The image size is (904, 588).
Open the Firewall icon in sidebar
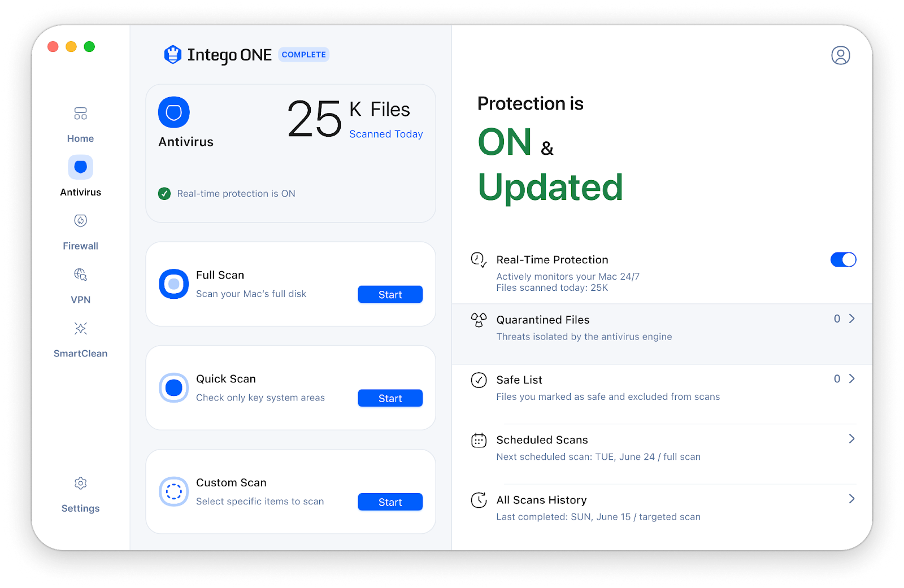pos(80,220)
